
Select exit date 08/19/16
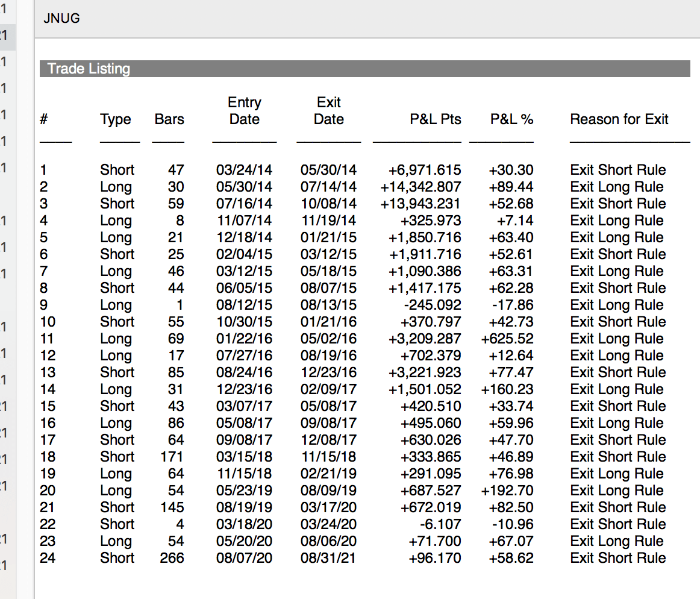click(x=328, y=356)
